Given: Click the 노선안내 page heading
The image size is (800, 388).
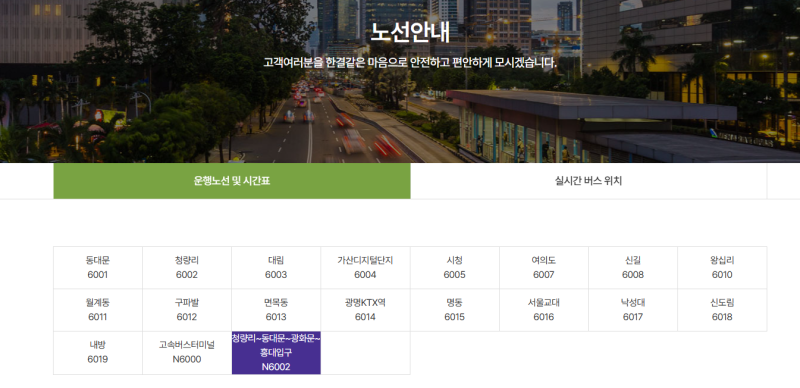Looking at the screenshot, I should click(410, 32).
